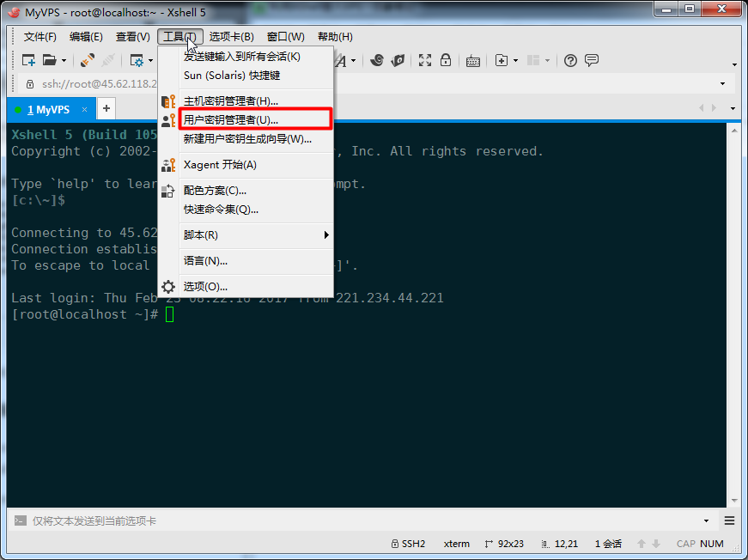Click the Font 'A' toolbar icon
The image size is (748, 560).
[x=341, y=61]
